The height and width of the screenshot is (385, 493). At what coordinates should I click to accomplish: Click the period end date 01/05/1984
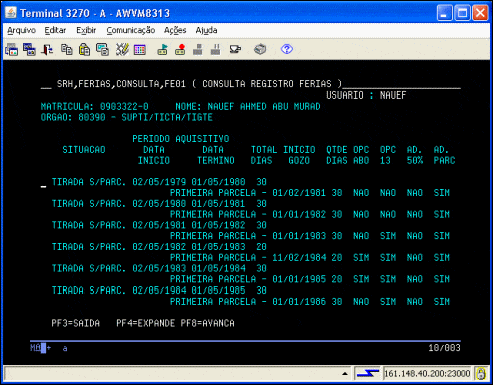pos(218,268)
